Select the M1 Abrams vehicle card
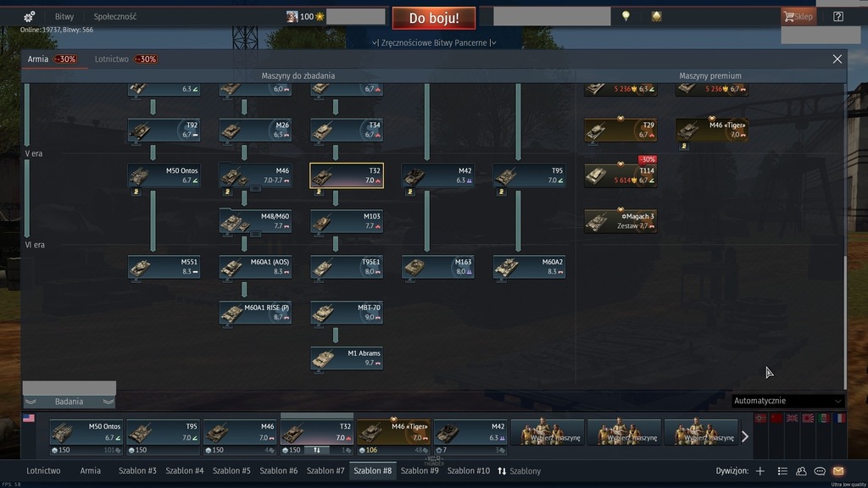868x488 pixels. (347, 358)
